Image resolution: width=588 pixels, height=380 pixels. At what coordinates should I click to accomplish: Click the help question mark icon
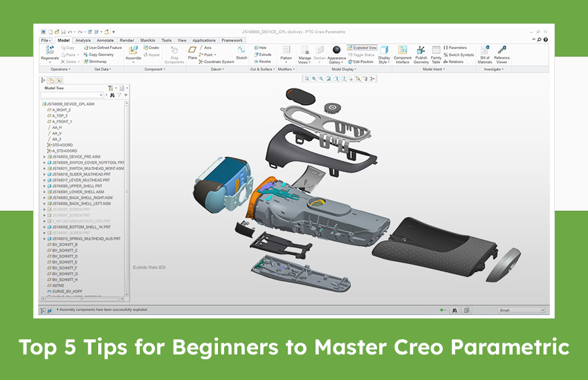[x=546, y=39]
